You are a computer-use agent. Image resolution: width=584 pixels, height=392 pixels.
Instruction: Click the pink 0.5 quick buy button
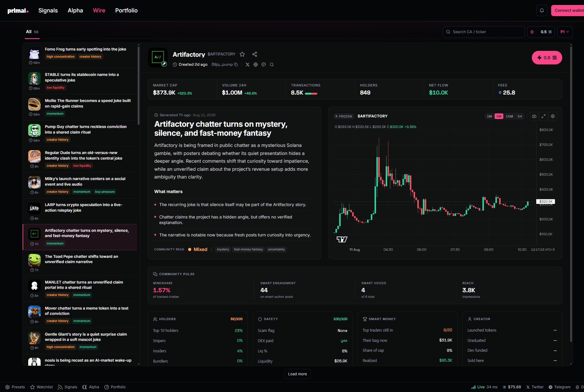[x=547, y=58]
